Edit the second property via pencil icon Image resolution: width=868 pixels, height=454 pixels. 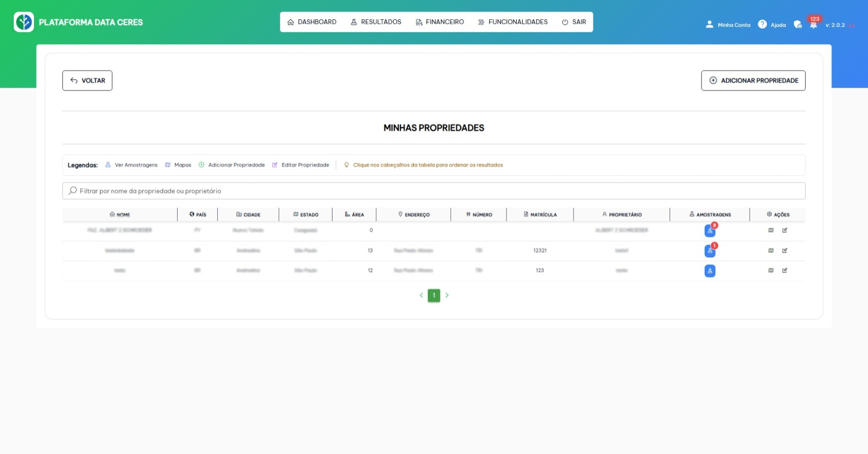point(784,251)
